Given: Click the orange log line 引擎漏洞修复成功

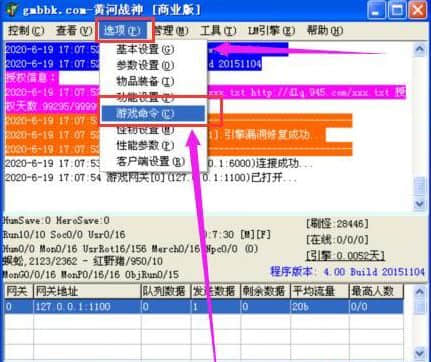Looking at the screenshot, I should [x=165, y=135].
